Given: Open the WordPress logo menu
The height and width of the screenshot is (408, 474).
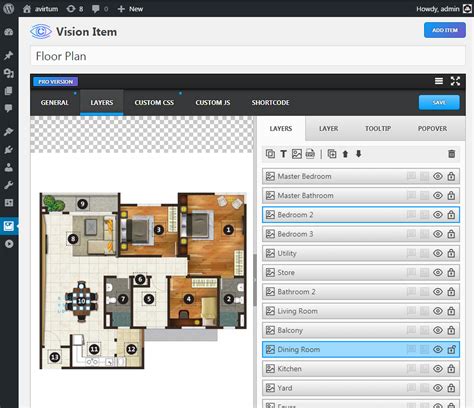Looking at the screenshot, I should (x=9, y=9).
